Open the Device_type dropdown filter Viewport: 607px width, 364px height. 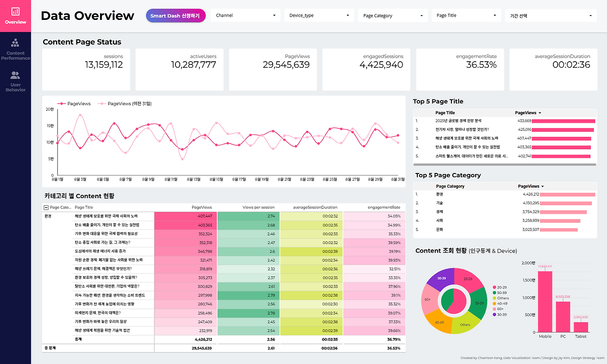click(x=319, y=15)
